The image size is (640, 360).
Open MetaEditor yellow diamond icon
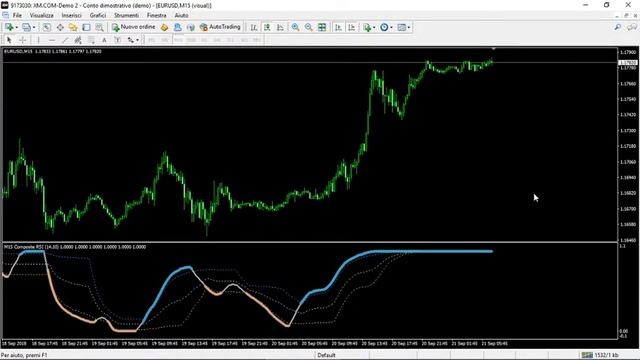[x=164, y=27]
